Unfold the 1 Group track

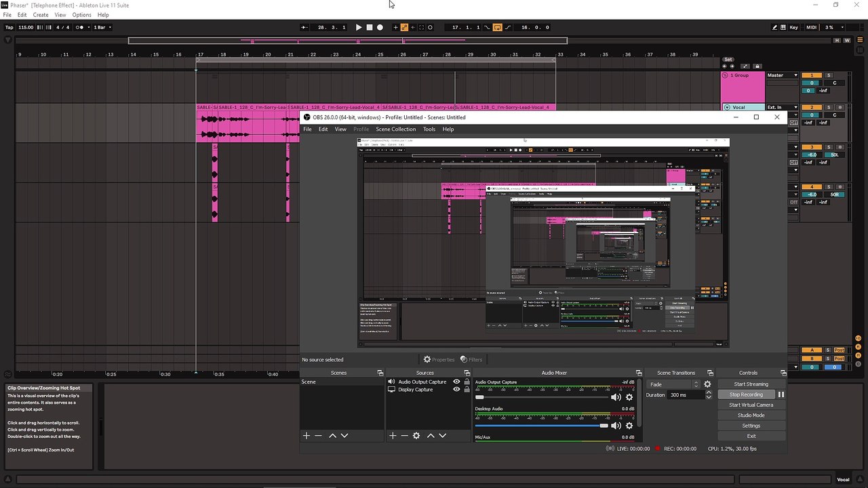coord(726,75)
